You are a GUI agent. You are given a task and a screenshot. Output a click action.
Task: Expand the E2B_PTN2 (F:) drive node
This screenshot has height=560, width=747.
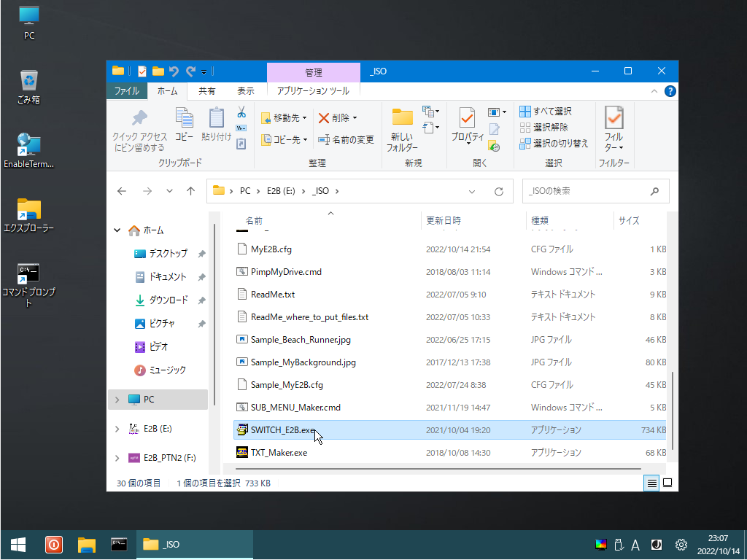tap(117, 458)
